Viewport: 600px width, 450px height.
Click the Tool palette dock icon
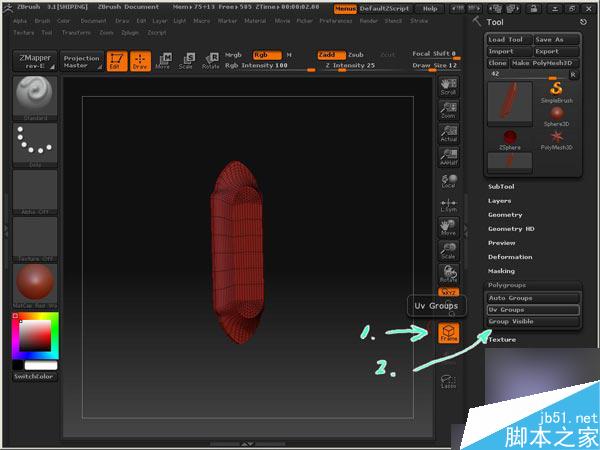(x=583, y=22)
